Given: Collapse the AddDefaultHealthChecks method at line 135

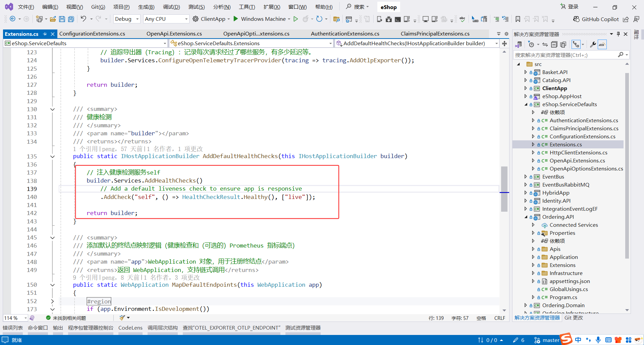Looking at the screenshot, I should 53,156.
